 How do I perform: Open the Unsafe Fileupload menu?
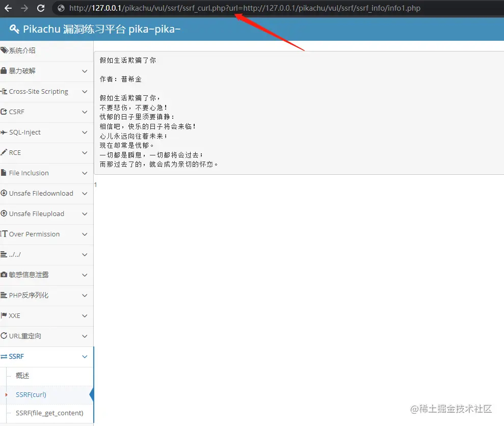pyautogui.click(x=37, y=214)
